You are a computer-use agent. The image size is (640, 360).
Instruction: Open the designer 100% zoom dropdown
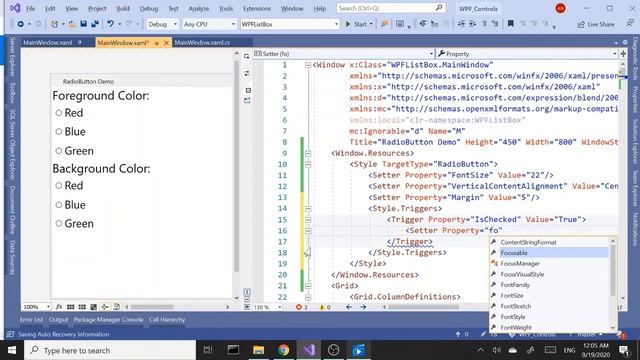[x=36, y=307]
